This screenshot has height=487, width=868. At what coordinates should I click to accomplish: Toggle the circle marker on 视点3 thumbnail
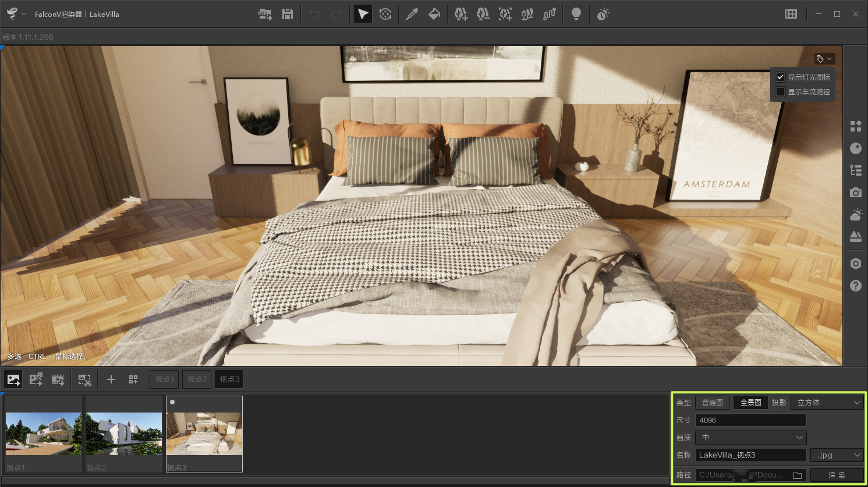[172, 402]
